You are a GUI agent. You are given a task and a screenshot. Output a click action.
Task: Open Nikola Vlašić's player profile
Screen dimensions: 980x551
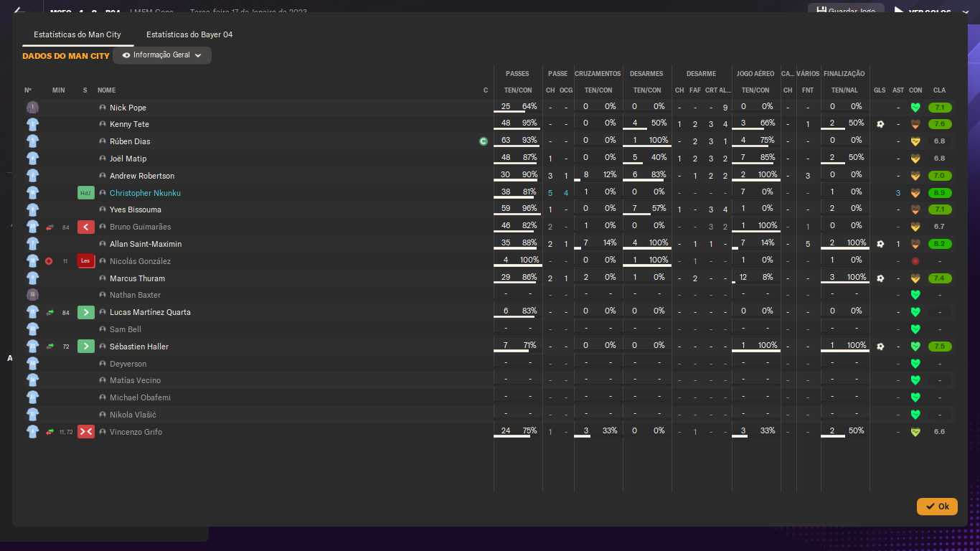[133, 415]
